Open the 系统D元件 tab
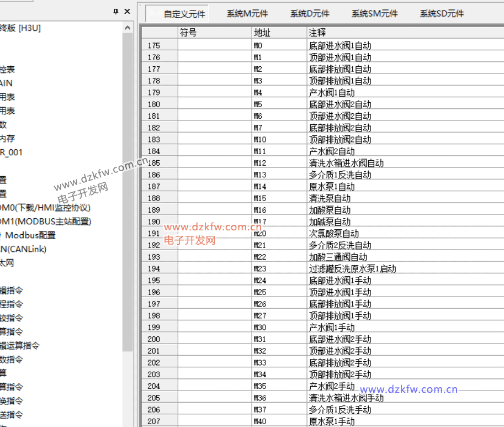 (310, 14)
